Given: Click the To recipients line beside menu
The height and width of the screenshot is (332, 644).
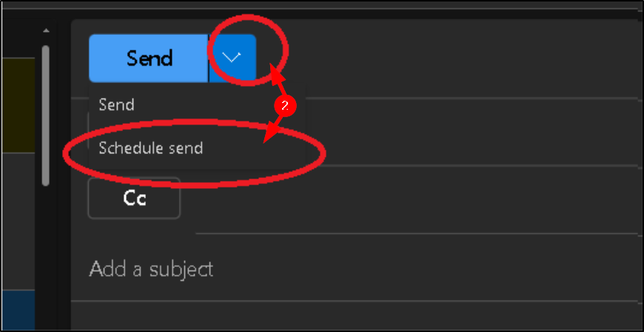Looking at the screenshot, I should 472,132.
